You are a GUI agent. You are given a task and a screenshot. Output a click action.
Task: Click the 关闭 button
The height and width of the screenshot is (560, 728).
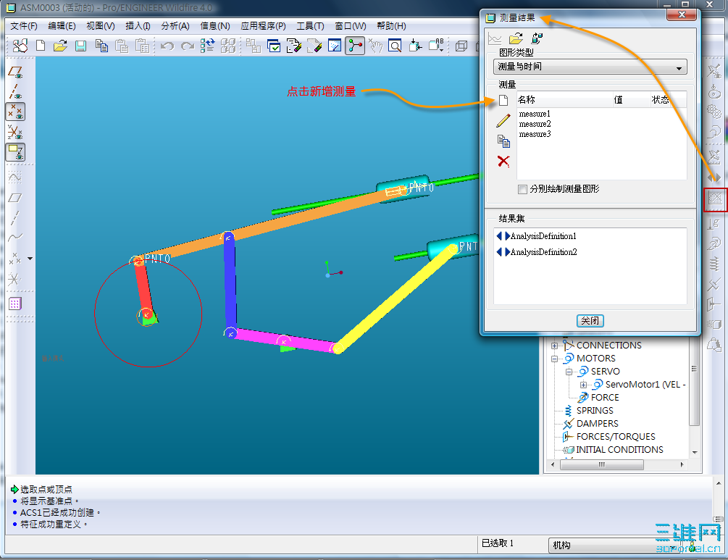click(x=590, y=321)
